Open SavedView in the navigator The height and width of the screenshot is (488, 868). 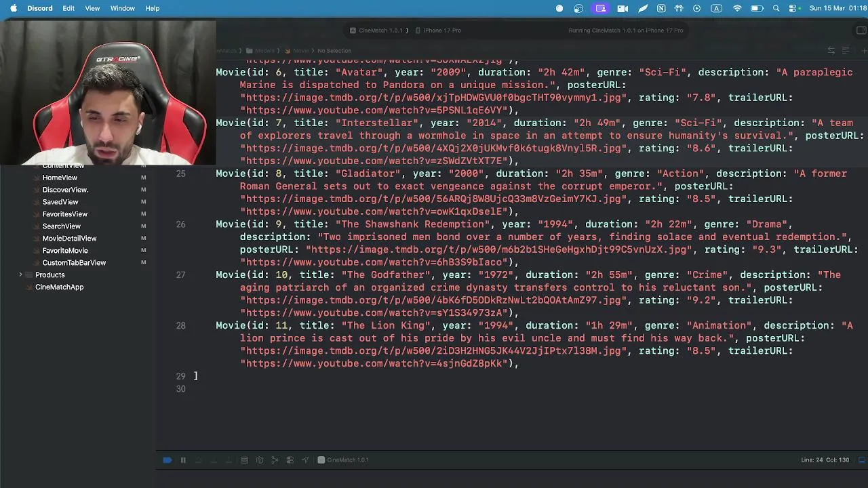[60, 202]
